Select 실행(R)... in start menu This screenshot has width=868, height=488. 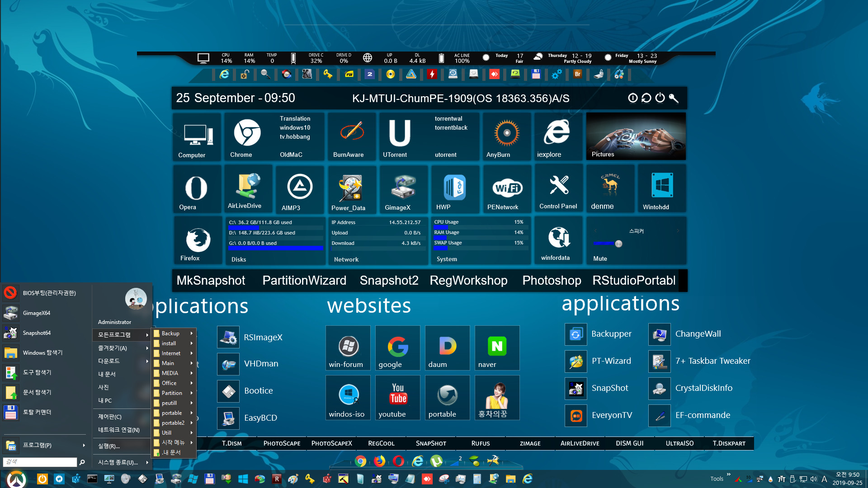123,446
